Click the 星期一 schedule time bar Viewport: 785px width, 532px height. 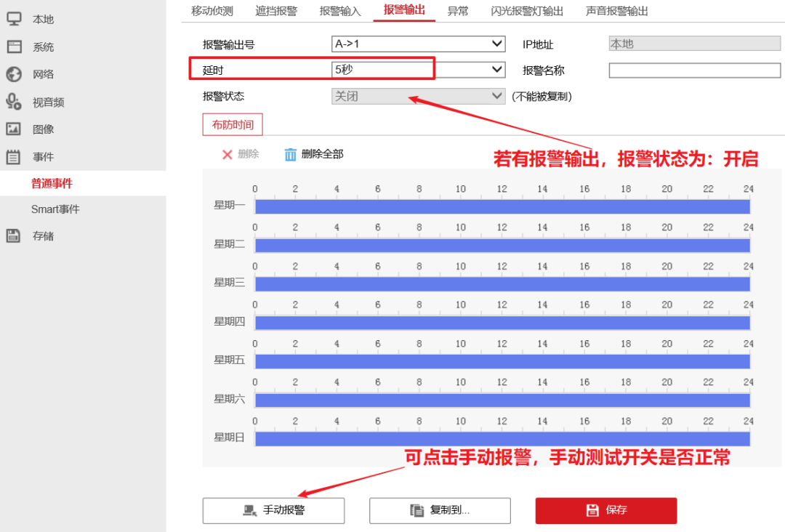point(502,206)
